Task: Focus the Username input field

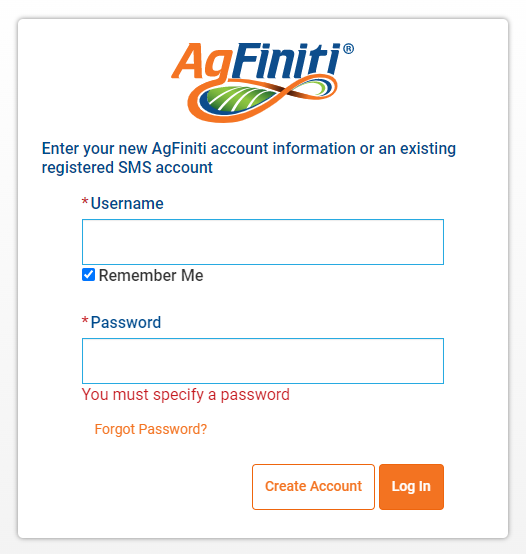Action: (x=263, y=242)
